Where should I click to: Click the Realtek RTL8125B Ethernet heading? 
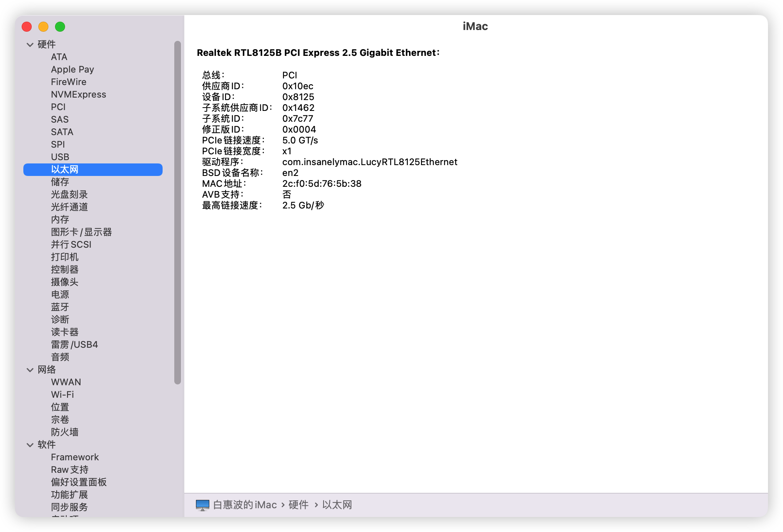coord(318,53)
